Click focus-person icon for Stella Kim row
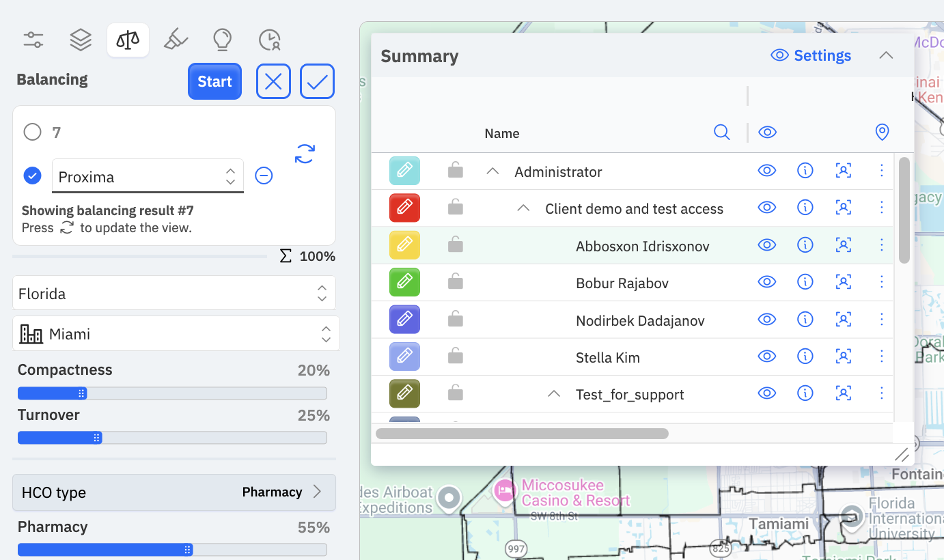 click(844, 356)
